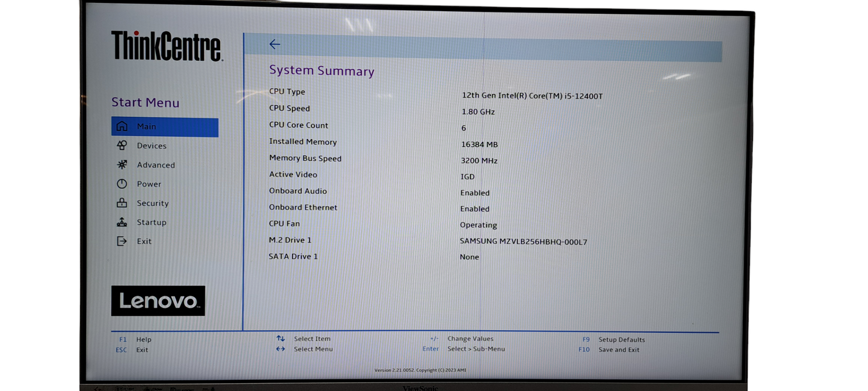
Task: Click the i5-12400T CPU value
Action: point(532,96)
